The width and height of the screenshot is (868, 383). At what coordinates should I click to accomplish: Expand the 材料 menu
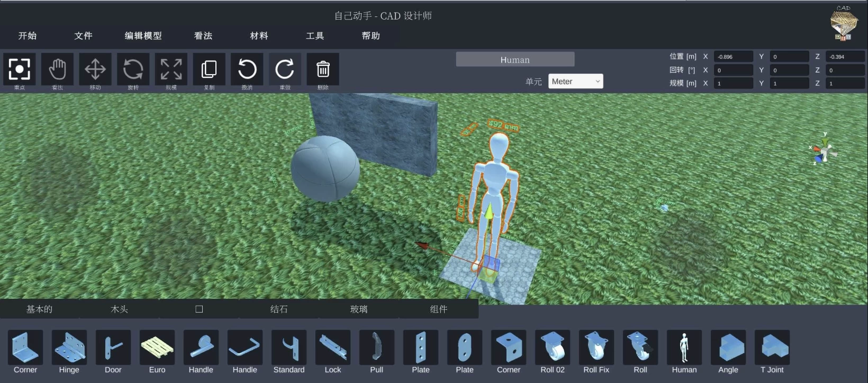click(259, 36)
